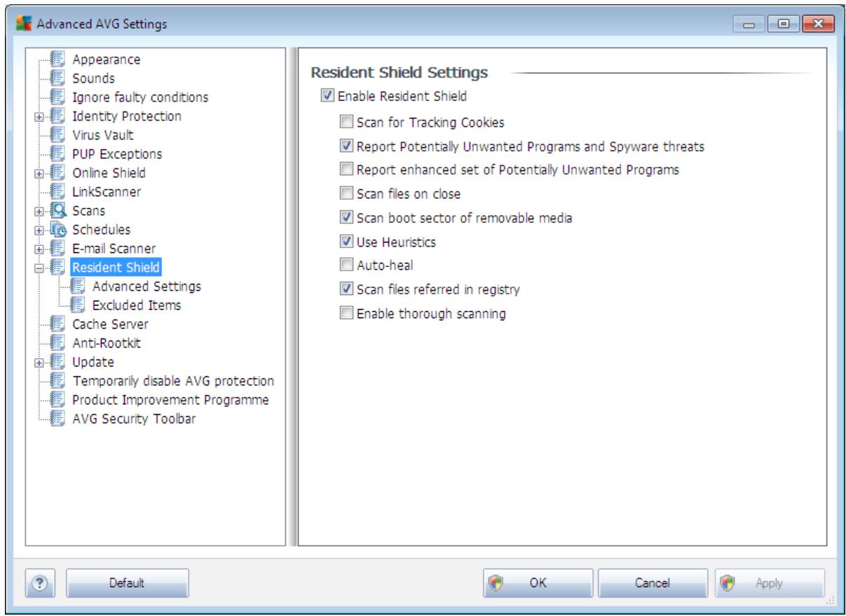
Task: Toggle Scan boot sector of removable media
Action: [x=346, y=218]
